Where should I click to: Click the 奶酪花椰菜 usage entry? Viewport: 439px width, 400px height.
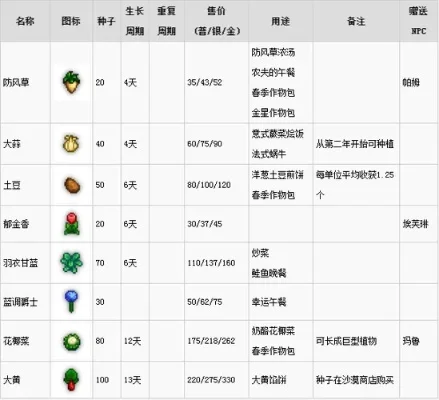point(273,331)
